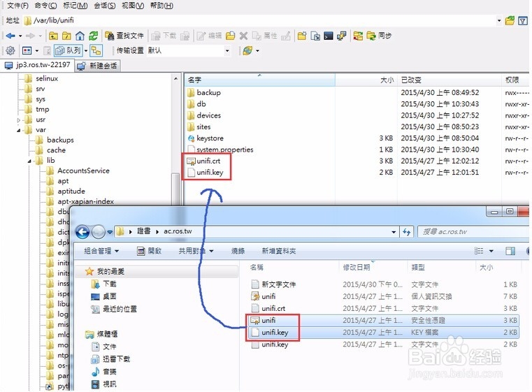532x392 pixels.
Task: Click the WinSCP Forward navigation arrow
Action: [30, 36]
